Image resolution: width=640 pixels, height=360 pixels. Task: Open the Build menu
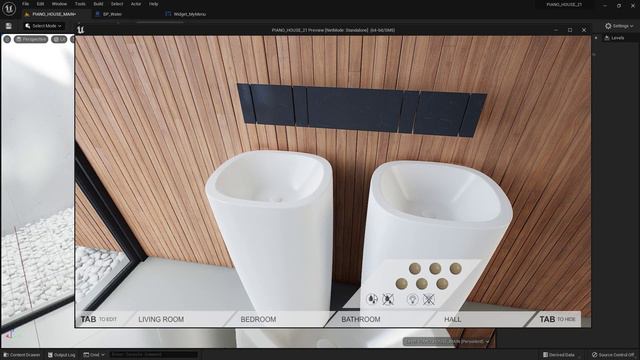click(98, 4)
